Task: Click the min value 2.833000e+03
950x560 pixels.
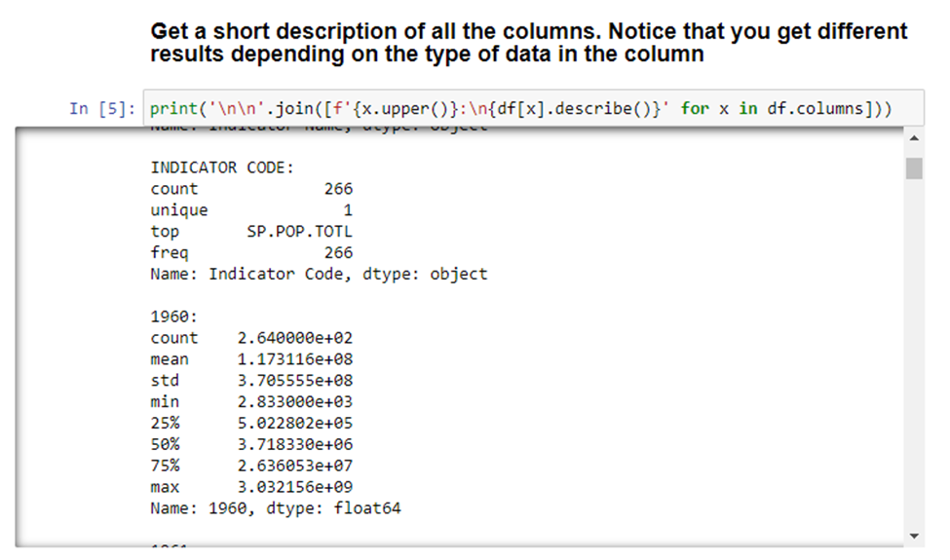Action: click(295, 401)
